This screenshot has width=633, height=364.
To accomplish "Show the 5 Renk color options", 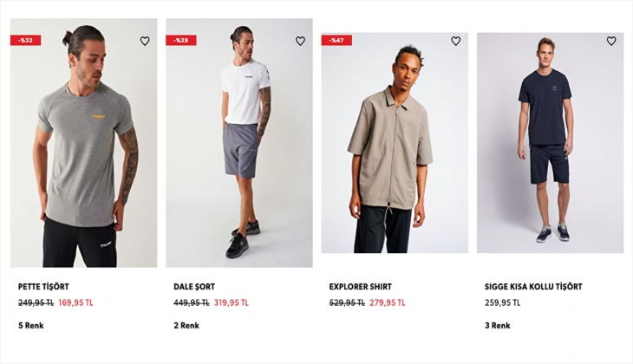I will (x=30, y=325).
